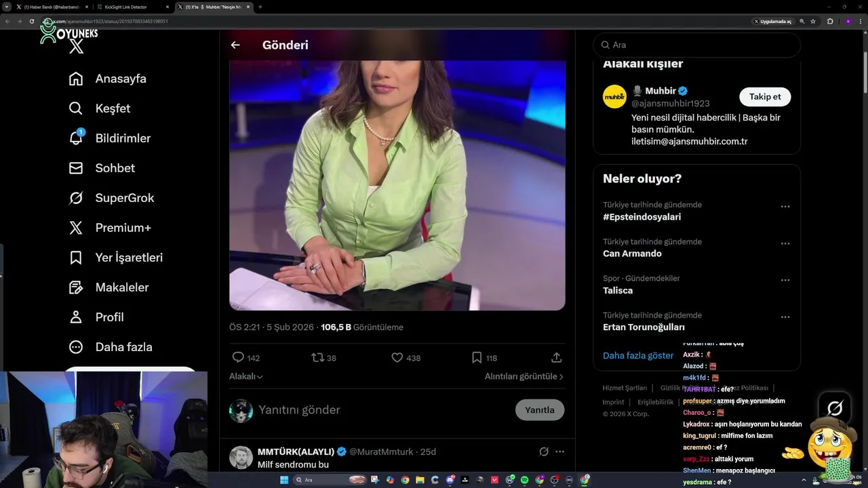Image resolution: width=868 pixels, height=488 pixels.
Task: Open MMTÜRK(ALAYLI) profile name
Action: point(296,451)
